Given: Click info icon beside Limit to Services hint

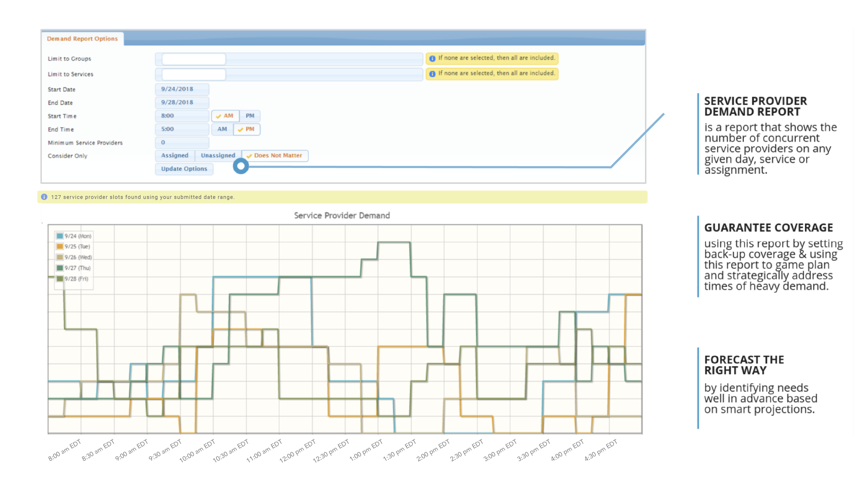Looking at the screenshot, I should (432, 74).
